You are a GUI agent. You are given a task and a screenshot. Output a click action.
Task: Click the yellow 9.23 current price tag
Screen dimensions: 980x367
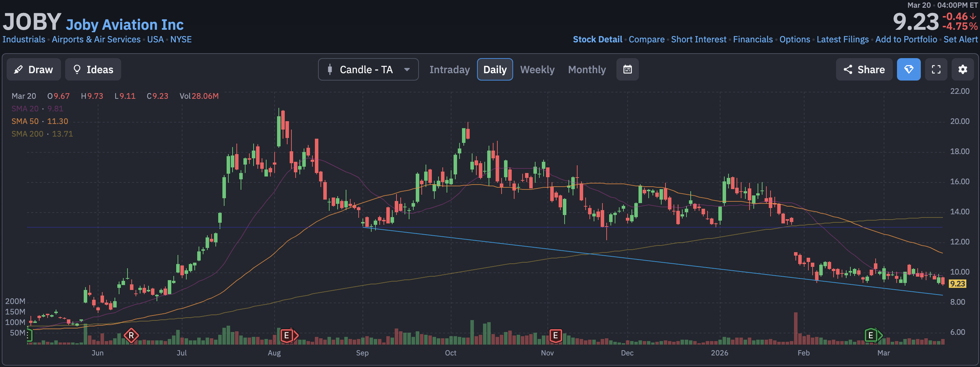[x=957, y=283]
